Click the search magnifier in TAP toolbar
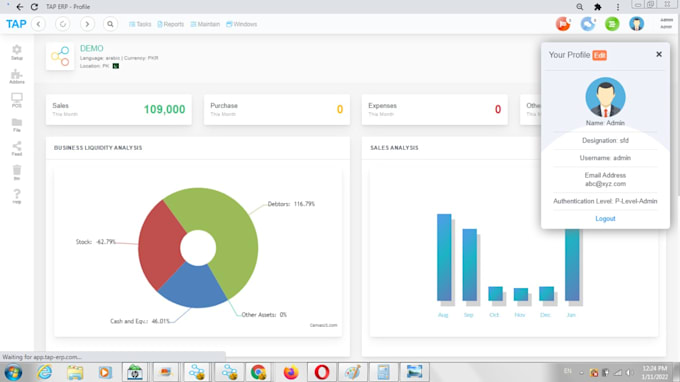 [x=110, y=24]
